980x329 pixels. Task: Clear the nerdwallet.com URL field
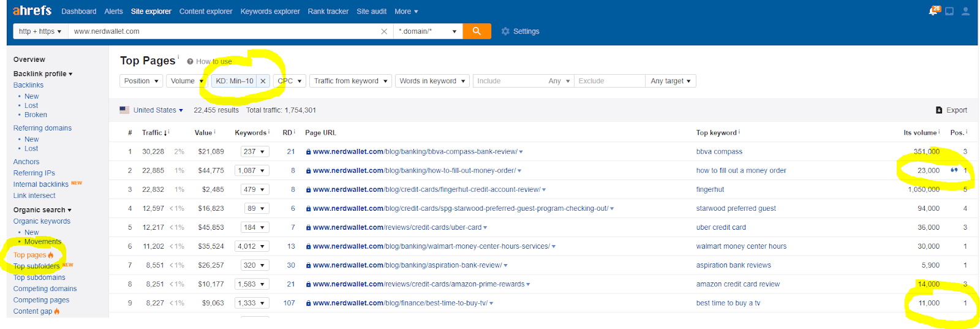(384, 31)
